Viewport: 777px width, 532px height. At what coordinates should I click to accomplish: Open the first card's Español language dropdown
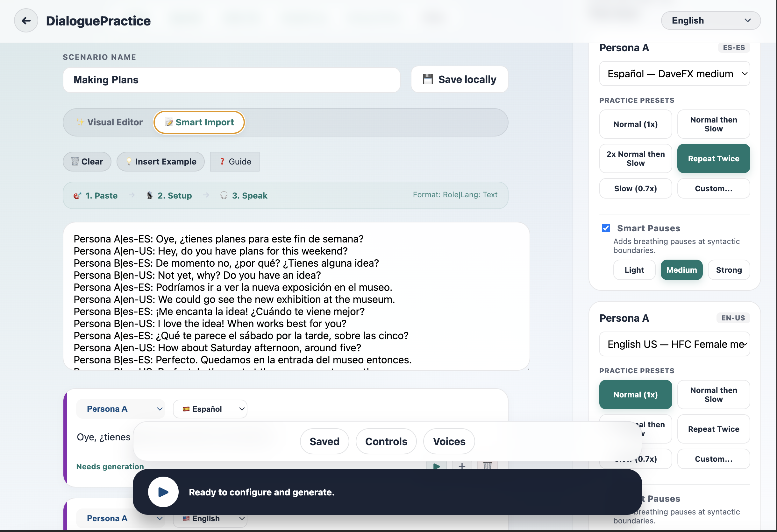210,409
